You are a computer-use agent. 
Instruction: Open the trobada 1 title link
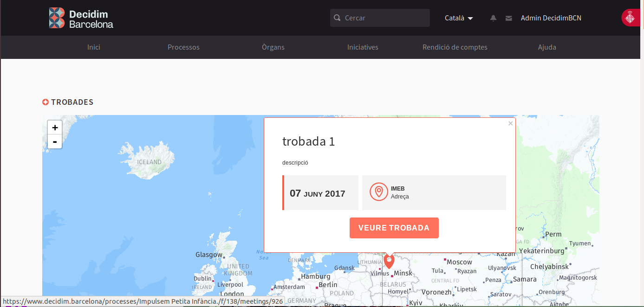pyautogui.click(x=308, y=141)
